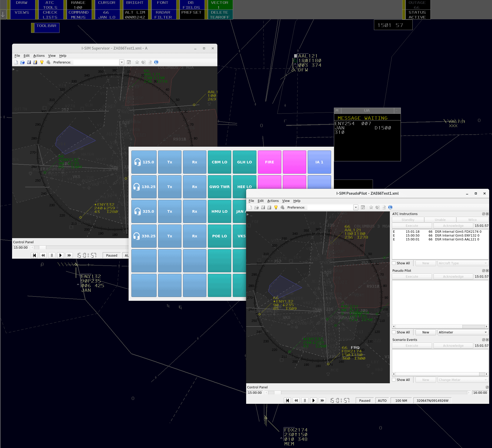
Task: Fast forward in PseudoPilot control panel
Action: click(322, 400)
